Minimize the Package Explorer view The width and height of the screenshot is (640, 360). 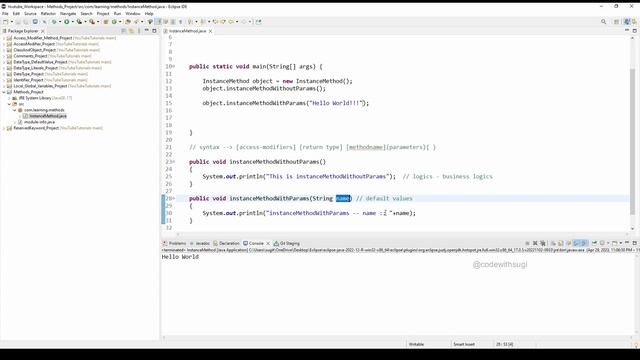146,31
